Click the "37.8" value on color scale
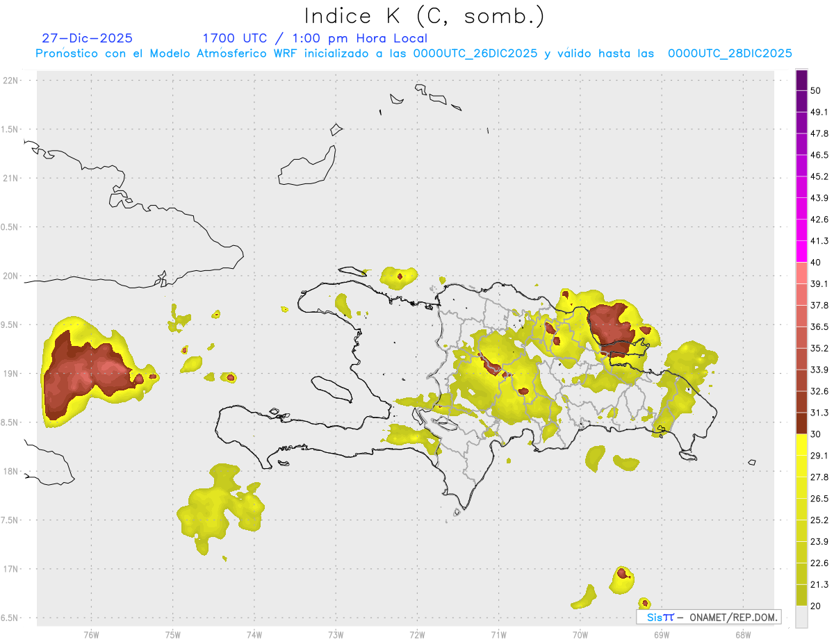Viewport: 834px width, 644px height. point(819,306)
